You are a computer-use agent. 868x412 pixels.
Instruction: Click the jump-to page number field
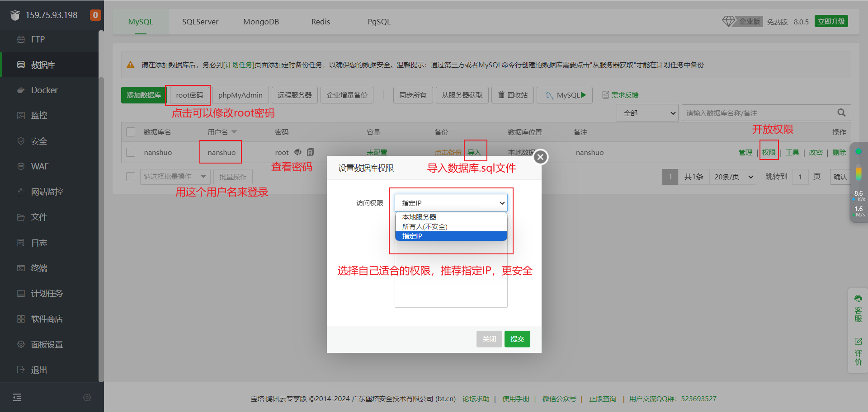800,177
